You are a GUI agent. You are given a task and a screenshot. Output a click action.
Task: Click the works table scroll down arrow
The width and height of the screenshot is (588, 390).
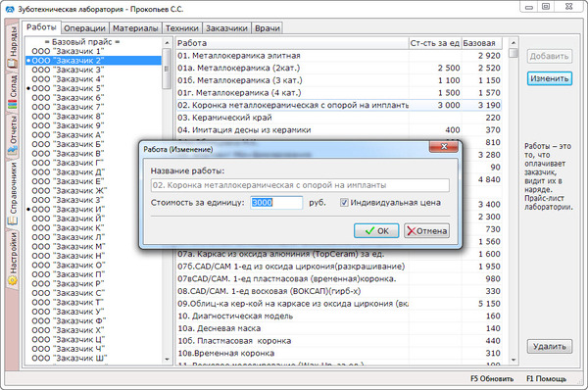[514, 360]
